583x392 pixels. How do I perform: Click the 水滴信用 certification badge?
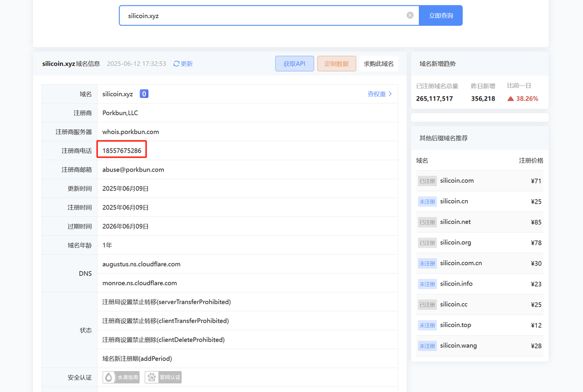tap(121, 377)
